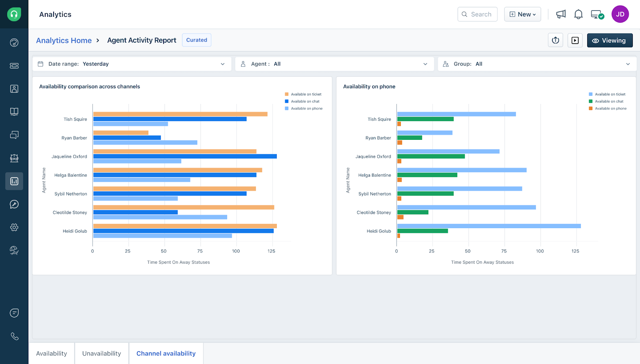This screenshot has height=364, width=640.
Task: Open the phone icon at sidebar bottom
Action: pyautogui.click(x=14, y=336)
